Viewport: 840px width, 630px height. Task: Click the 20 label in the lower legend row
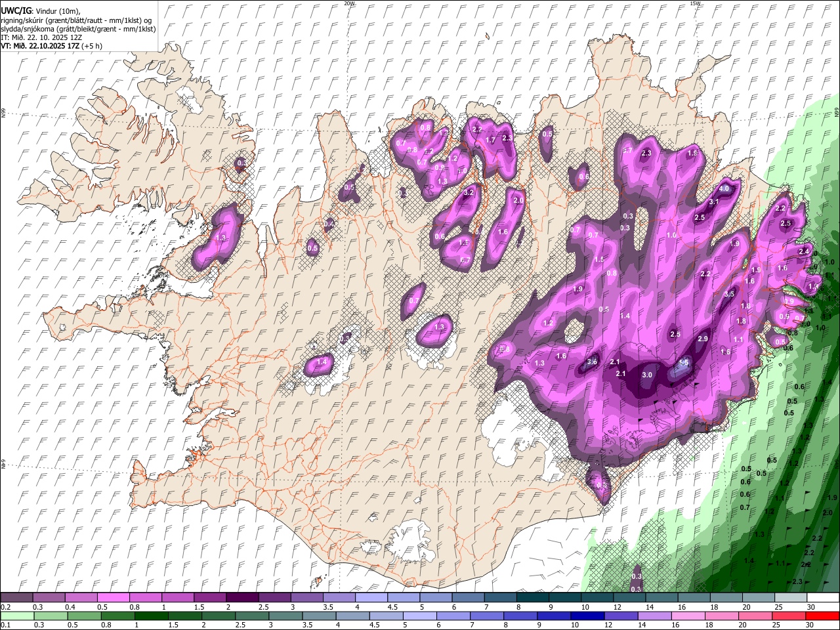point(742,625)
